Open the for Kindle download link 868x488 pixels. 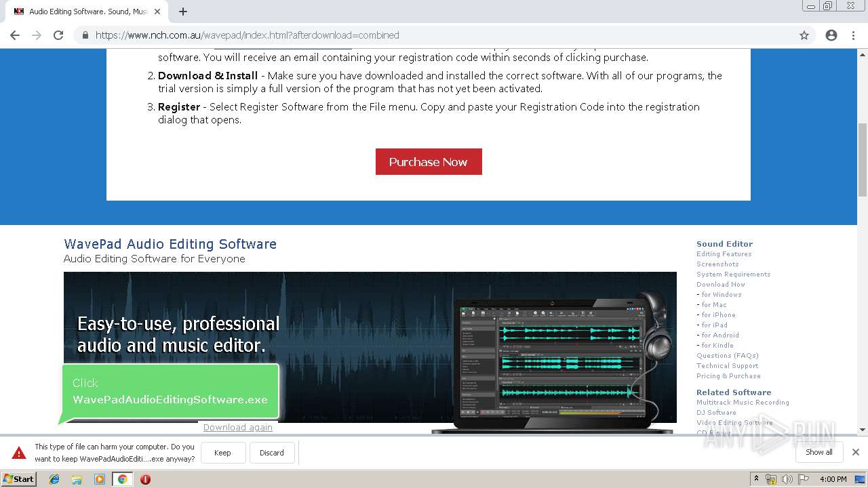coord(717,346)
